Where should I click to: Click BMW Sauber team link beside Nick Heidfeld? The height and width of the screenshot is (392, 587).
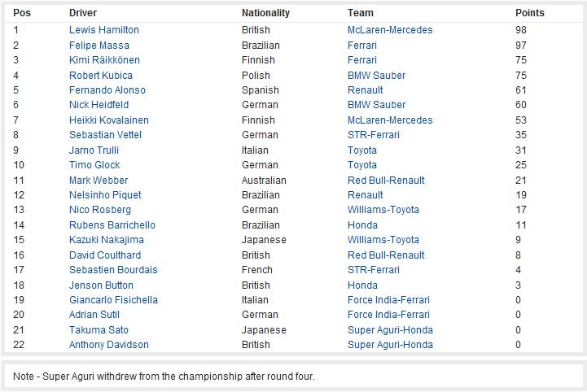(377, 105)
